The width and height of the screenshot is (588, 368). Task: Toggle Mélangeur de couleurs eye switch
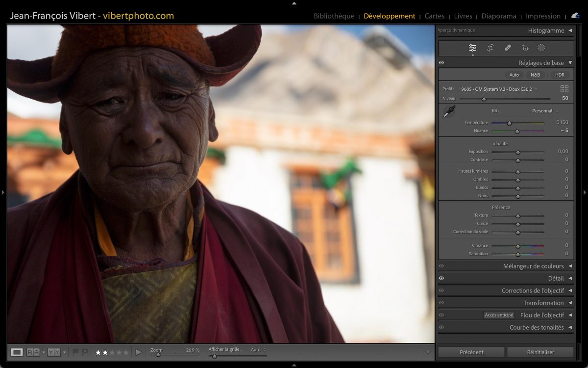(x=441, y=266)
